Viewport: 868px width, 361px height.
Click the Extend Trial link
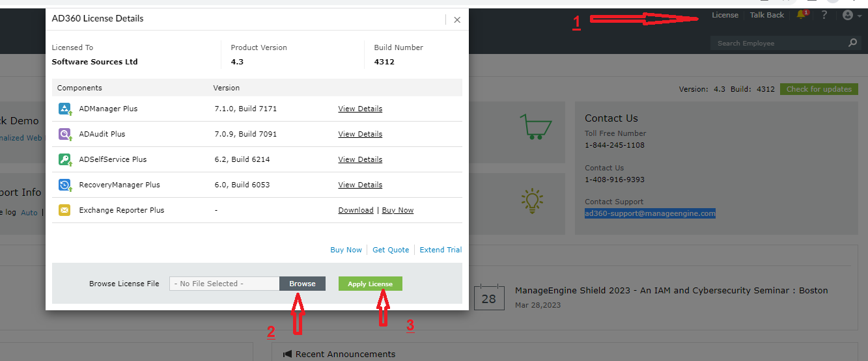tap(440, 250)
